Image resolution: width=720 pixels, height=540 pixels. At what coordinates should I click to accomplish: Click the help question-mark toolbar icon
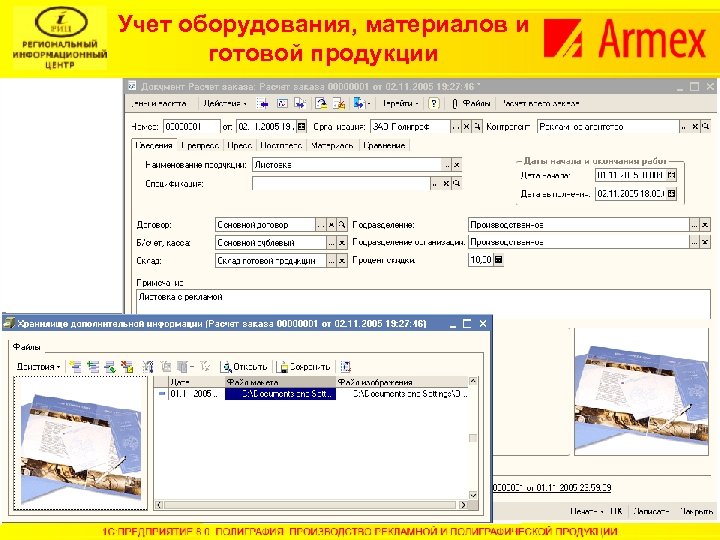tap(434, 104)
